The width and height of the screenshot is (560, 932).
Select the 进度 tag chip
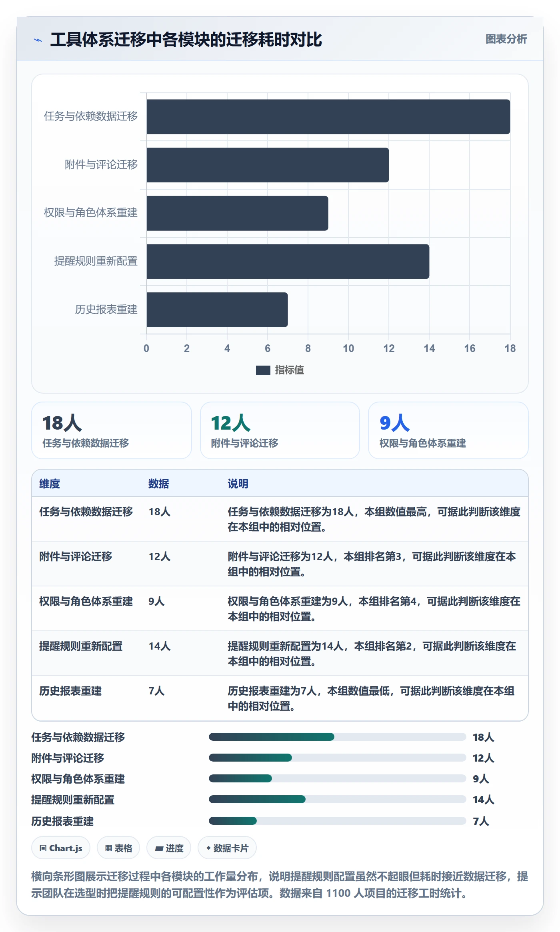pyautogui.click(x=169, y=848)
